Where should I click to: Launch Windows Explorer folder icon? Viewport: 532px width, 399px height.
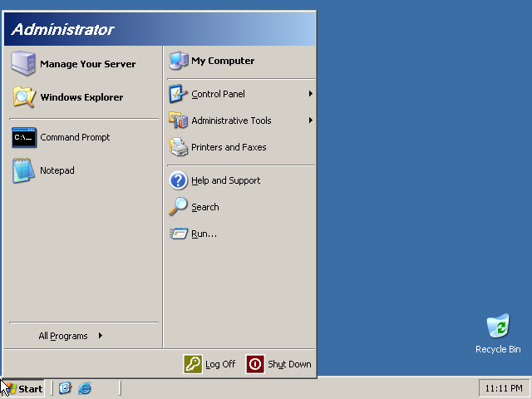(x=24, y=97)
